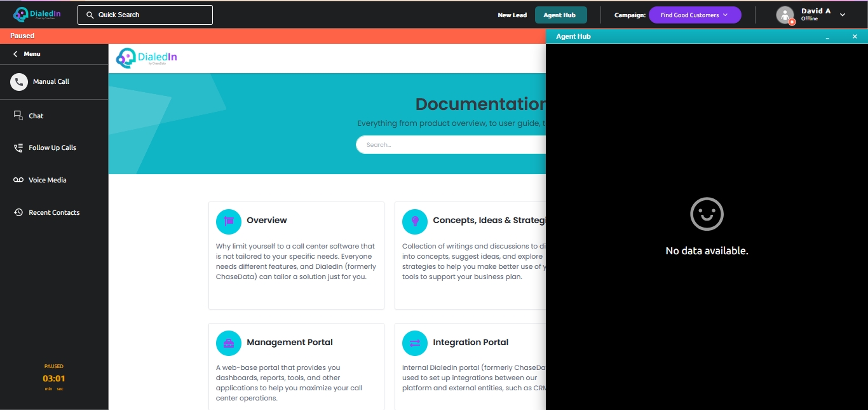Click the Overview flag icon
Viewport: 868px width, 410px height.
point(229,221)
